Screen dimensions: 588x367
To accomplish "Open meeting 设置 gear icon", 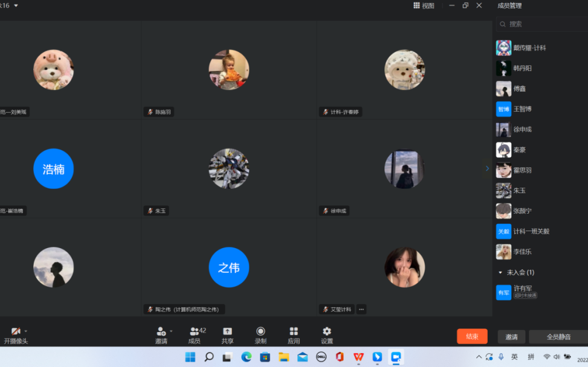I will click(x=327, y=331).
